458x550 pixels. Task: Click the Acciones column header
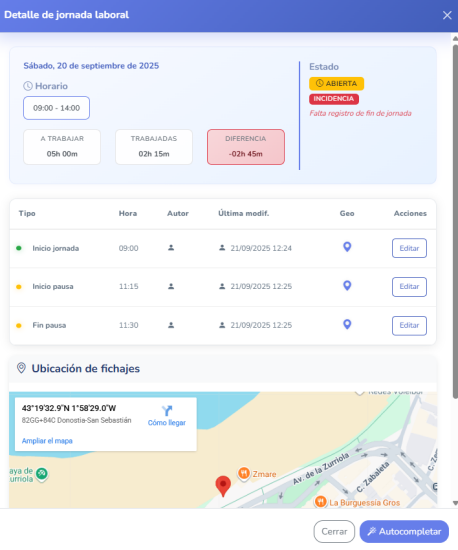pyautogui.click(x=410, y=213)
